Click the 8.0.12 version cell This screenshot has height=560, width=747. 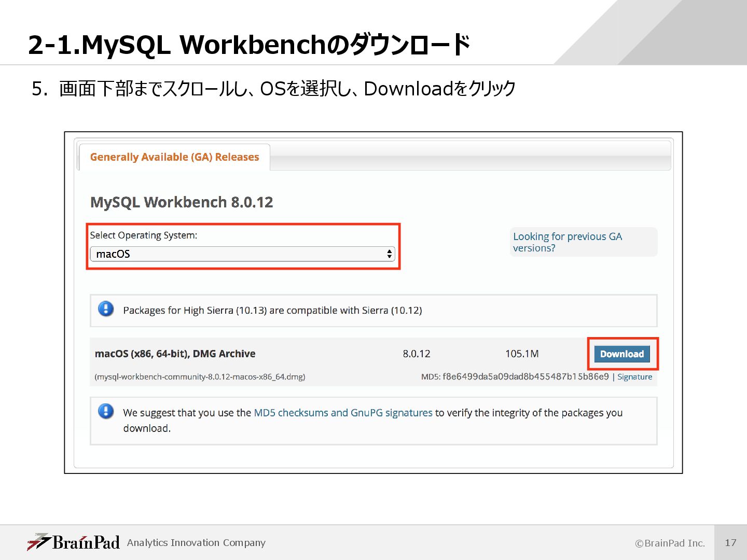pos(417,354)
